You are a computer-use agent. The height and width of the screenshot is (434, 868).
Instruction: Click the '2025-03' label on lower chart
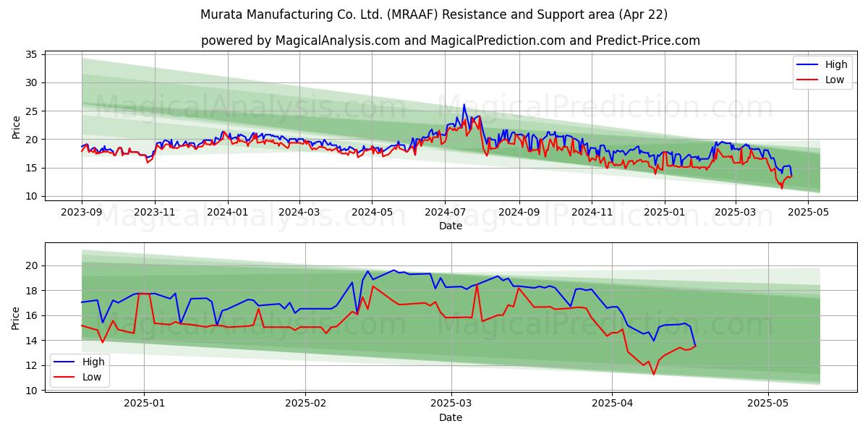tap(451, 404)
